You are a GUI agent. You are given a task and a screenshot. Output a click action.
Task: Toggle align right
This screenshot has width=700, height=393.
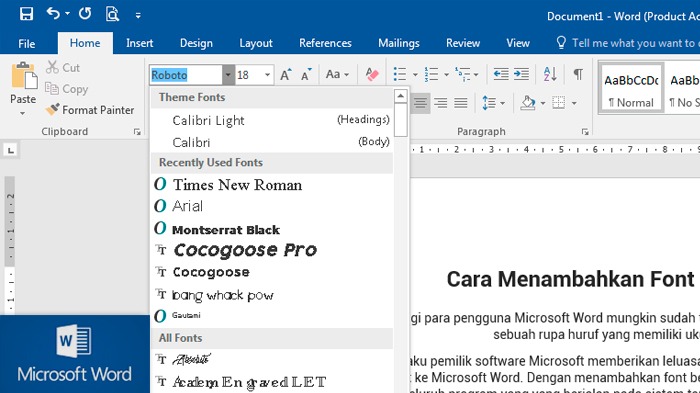click(441, 103)
